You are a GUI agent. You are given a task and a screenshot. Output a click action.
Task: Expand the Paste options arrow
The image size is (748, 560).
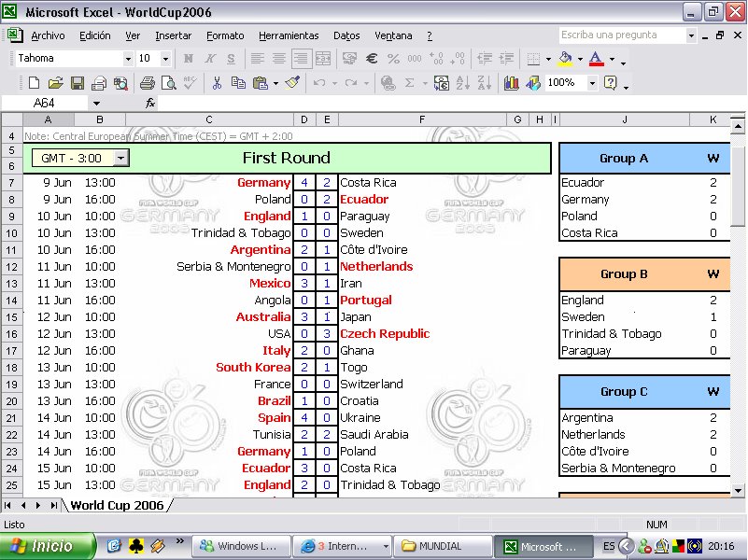[275, 83]
